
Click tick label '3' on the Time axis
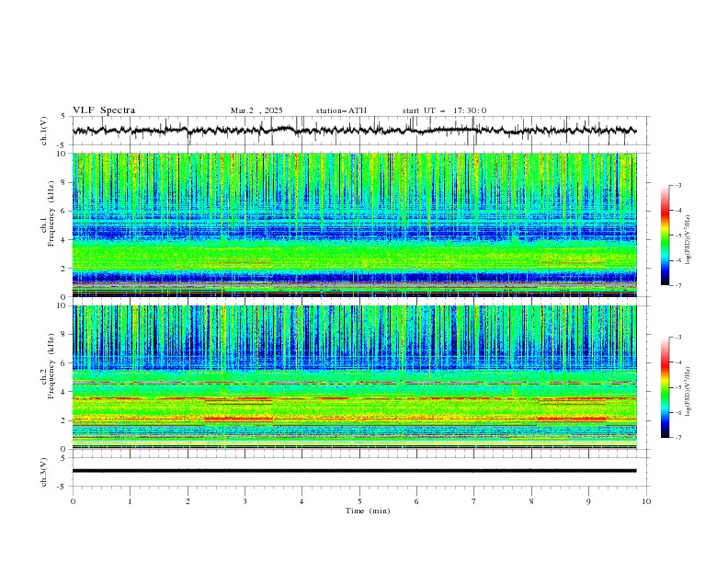pyautogui.click(x=245, y=501)
